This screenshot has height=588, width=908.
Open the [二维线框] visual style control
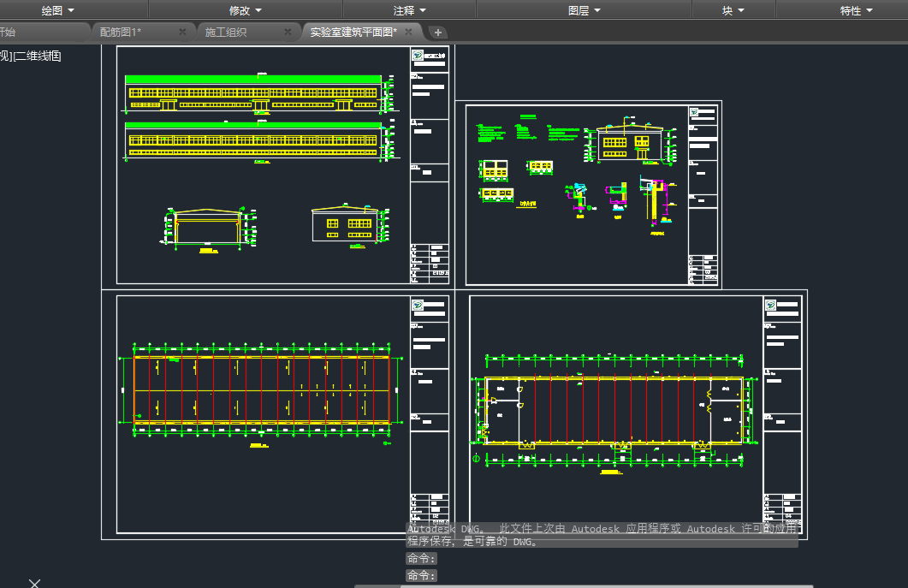[x=38, y=56]
